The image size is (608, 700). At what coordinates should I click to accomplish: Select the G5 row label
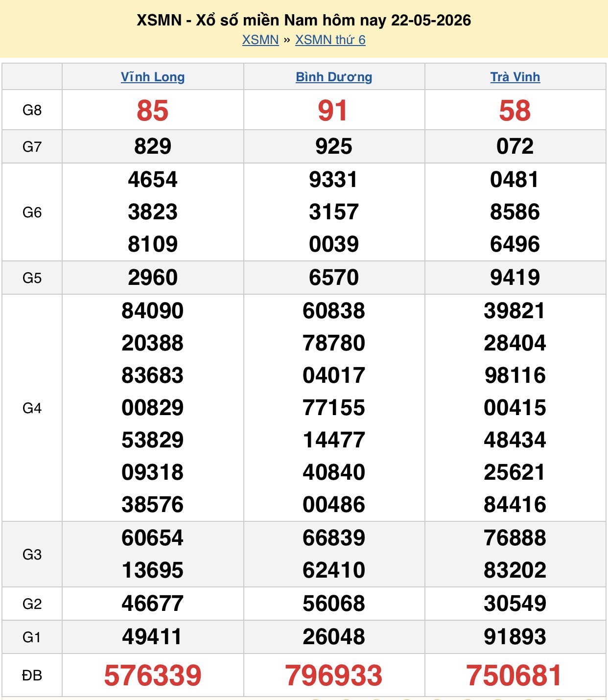click(32, 278)
